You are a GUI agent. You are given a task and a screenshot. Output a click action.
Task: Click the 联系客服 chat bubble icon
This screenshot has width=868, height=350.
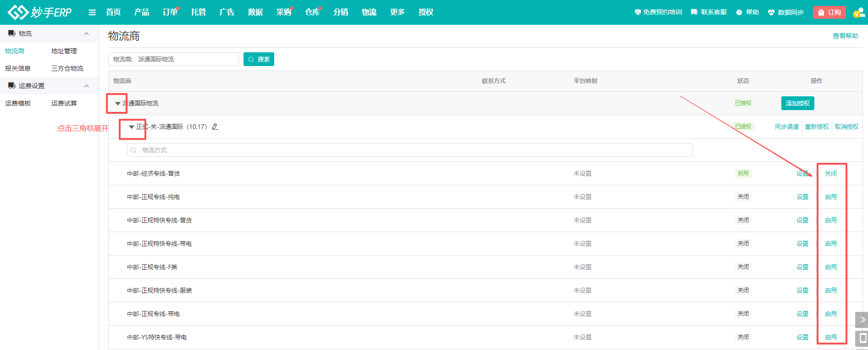(x=694, y=12)
